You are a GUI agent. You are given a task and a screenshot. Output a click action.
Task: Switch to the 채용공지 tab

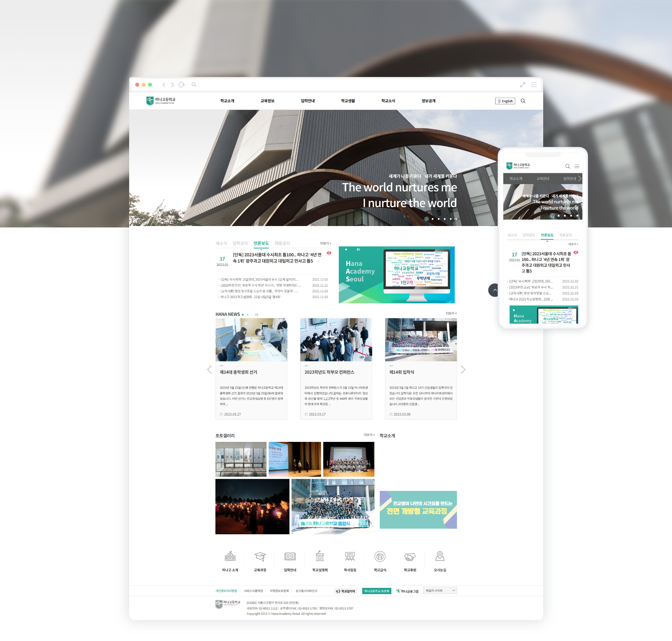(282, 243)
